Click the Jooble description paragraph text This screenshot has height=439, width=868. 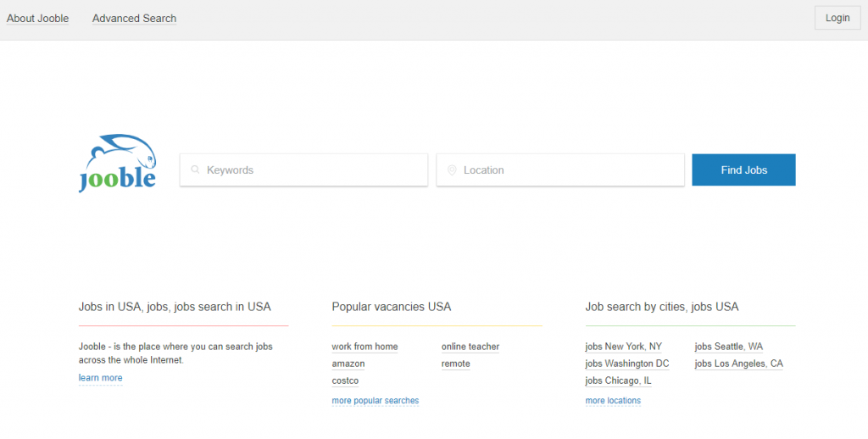(175, 353)
